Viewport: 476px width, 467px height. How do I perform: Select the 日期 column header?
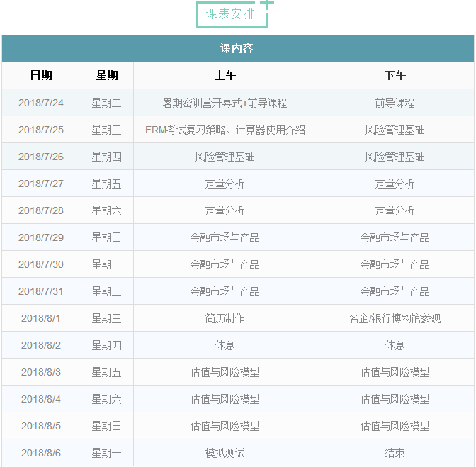pos(41,75)
